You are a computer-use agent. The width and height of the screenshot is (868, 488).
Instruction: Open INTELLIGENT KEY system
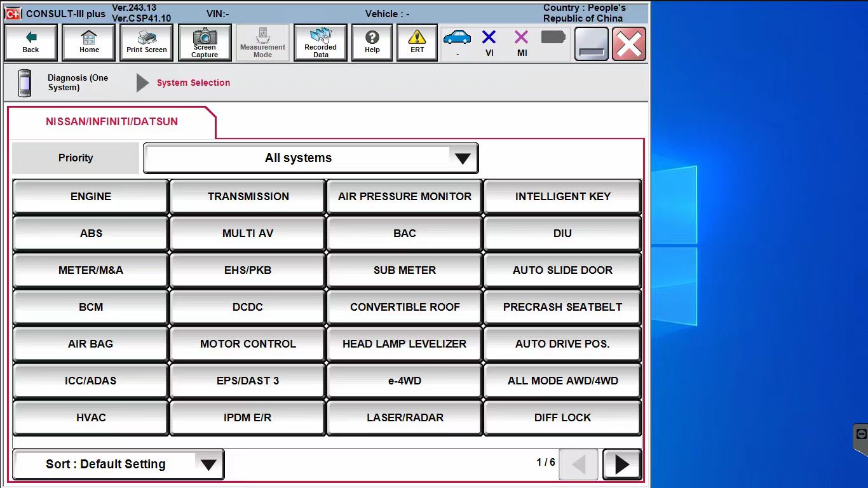pyautogui.click(x=562, y=196)
